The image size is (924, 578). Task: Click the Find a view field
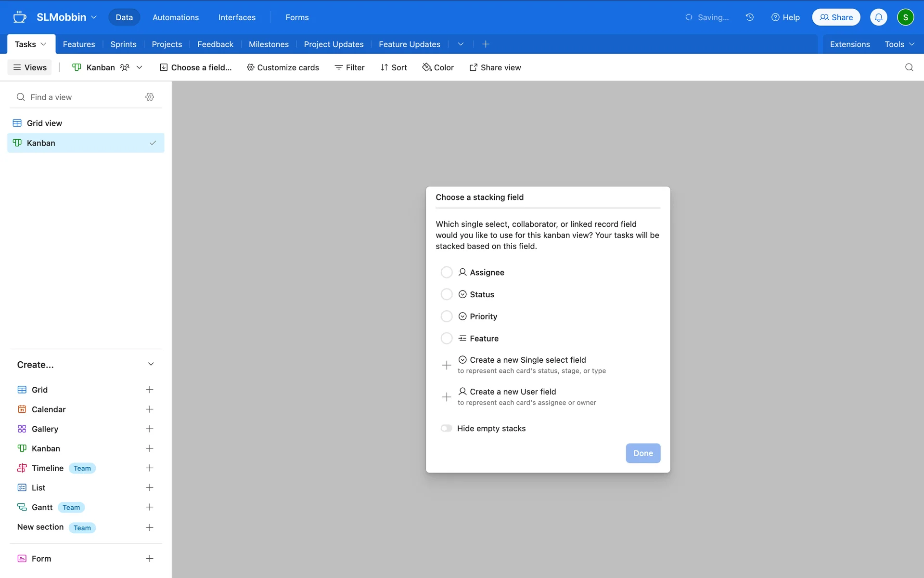point(77,97)
